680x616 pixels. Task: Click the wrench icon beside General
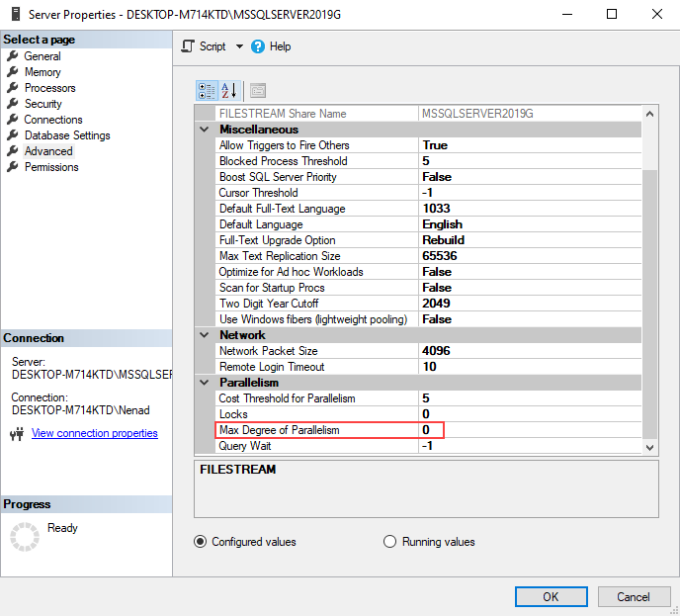click(x=13, y=56)
